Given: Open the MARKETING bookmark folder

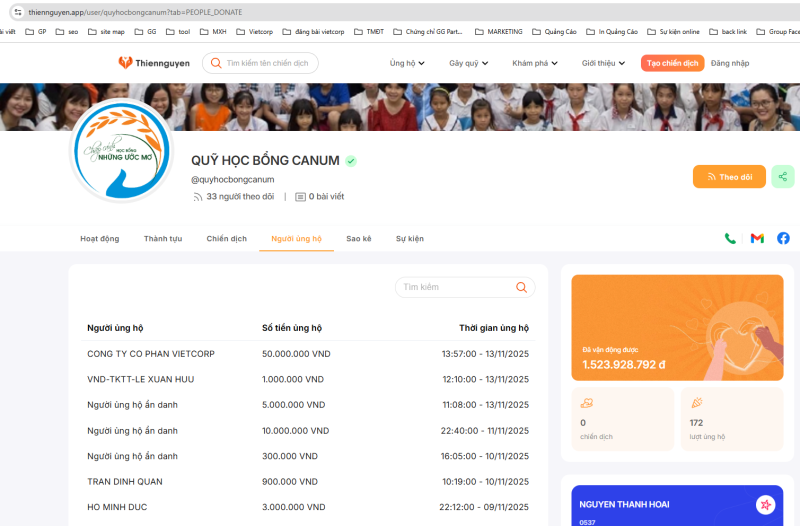Looking at the screenshot, I should tap(498, 32).
